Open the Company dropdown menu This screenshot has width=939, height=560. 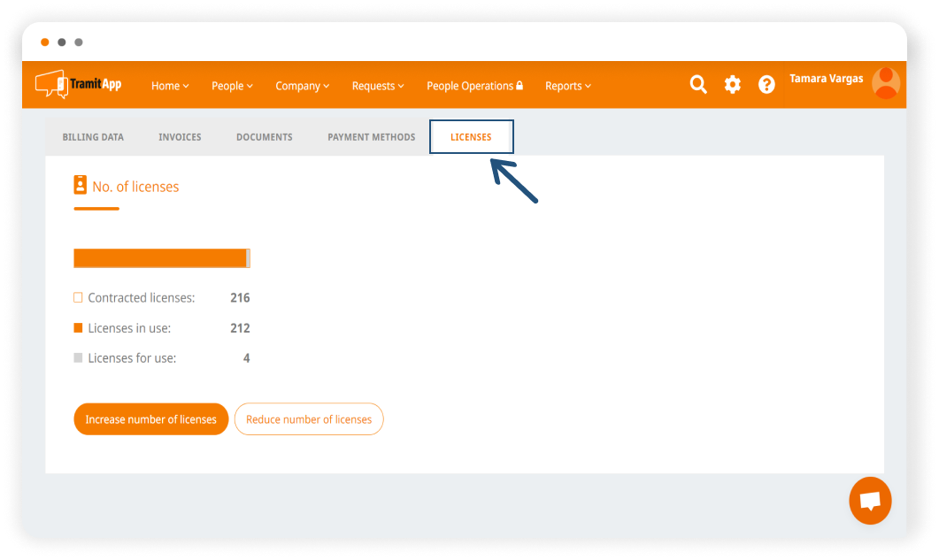pyautogui.click(x=302, y=86)
